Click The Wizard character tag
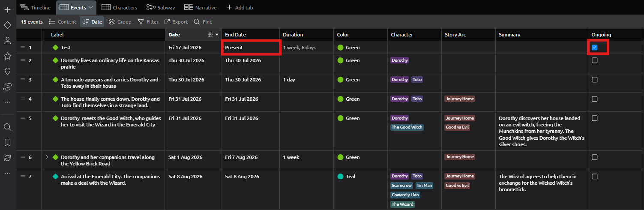 point(403,204)
